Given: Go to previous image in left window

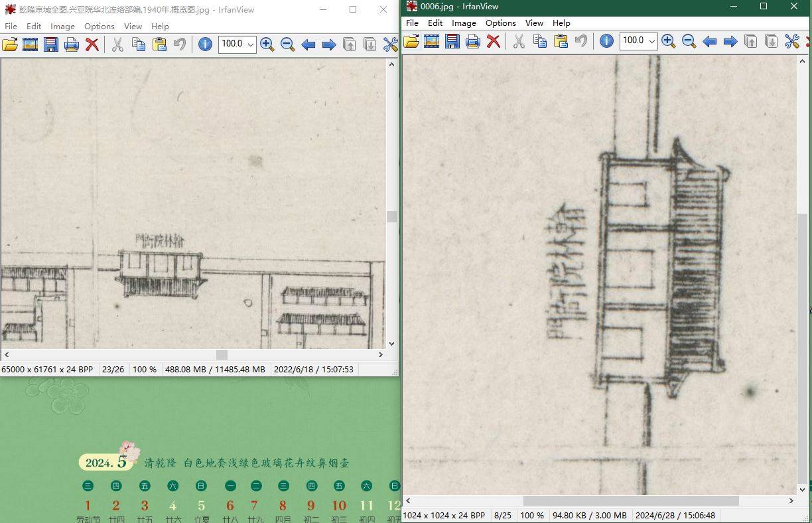Looking at the screenshot, I should coord(308,44).
